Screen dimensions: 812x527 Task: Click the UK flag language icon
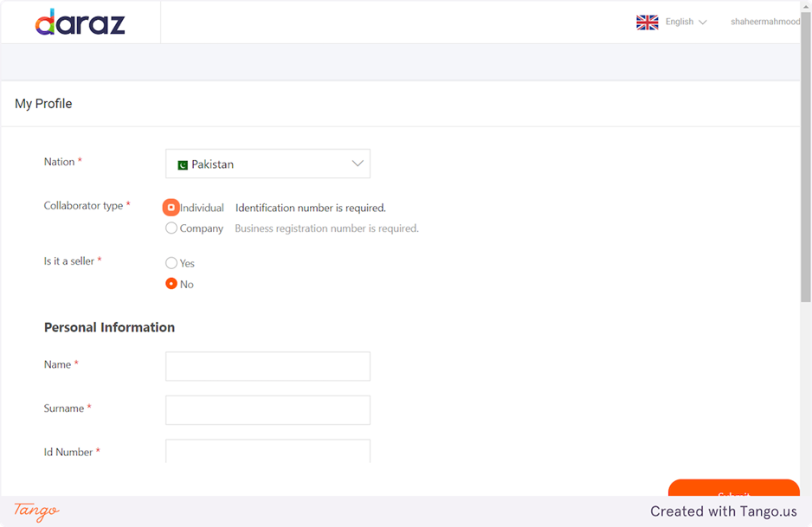point(647,22)
